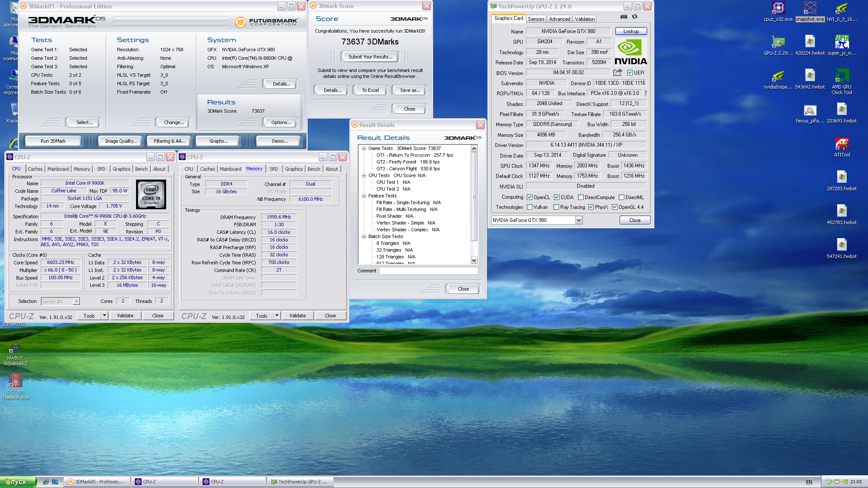The image size is (868, 488).
Task: Click the NVIDIA logo in GPU-Z
Action: pos(631,52)
